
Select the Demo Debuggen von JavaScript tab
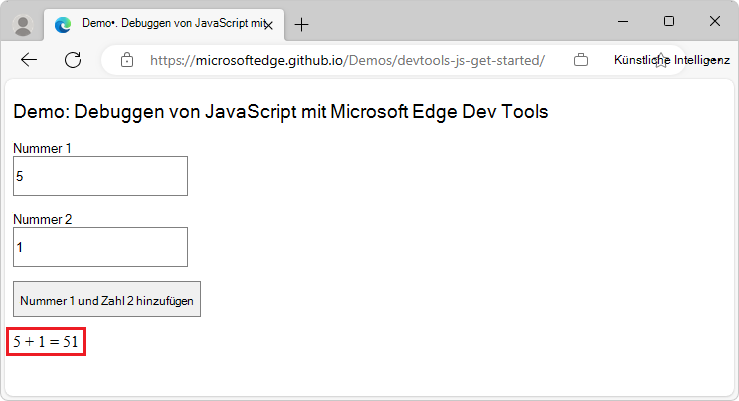point(160,24)
